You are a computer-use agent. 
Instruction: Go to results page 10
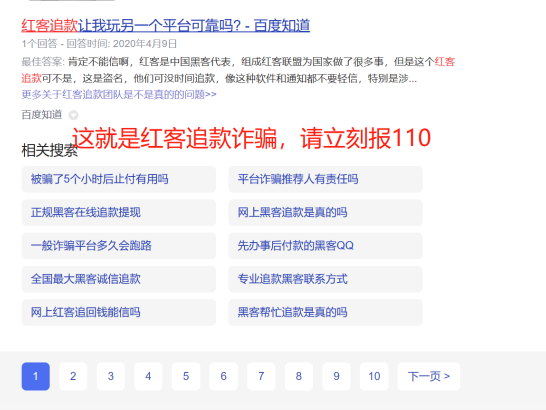tap(374, 376)
